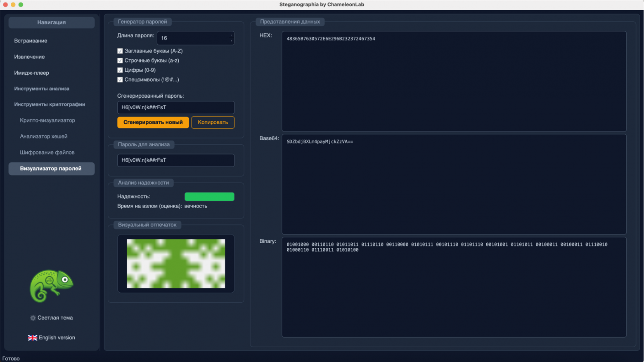Click the chameleon logo in the sidebar
644x362 pixels.
pyautogui.click(x=51, y=286)
